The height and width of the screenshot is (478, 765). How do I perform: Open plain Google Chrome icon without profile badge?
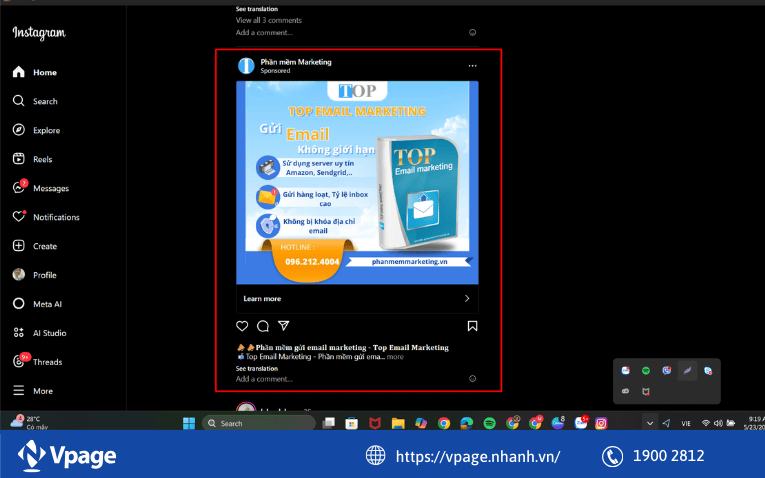(x=444, y=423)
